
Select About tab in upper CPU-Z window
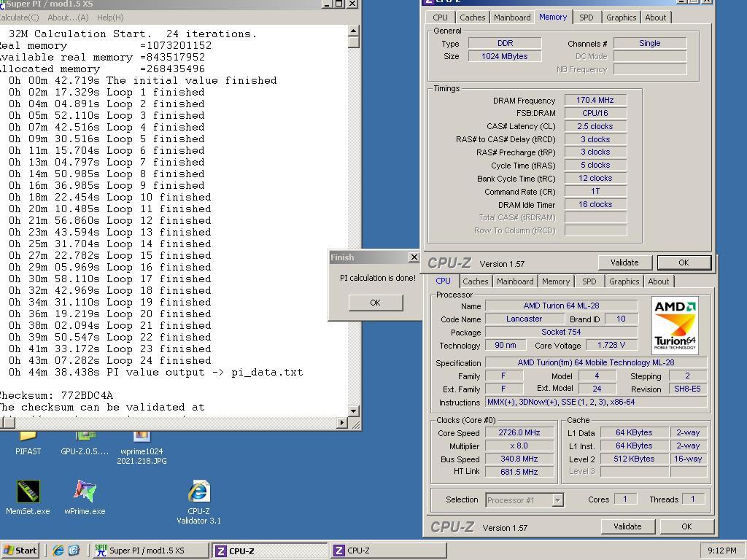[656, 17]
